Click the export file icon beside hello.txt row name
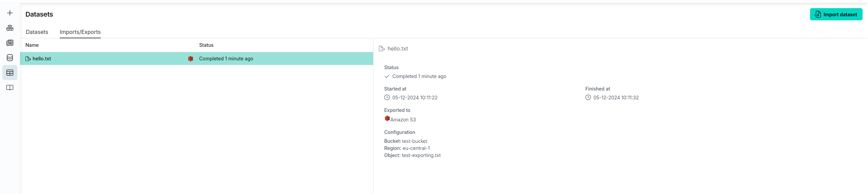This screenshot has height=194, width=868. click(28, 59)
